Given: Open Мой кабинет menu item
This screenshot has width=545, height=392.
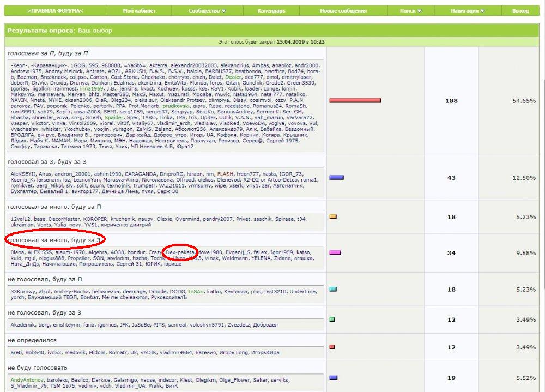Looking at the screenshot, I should coord(140,11).
